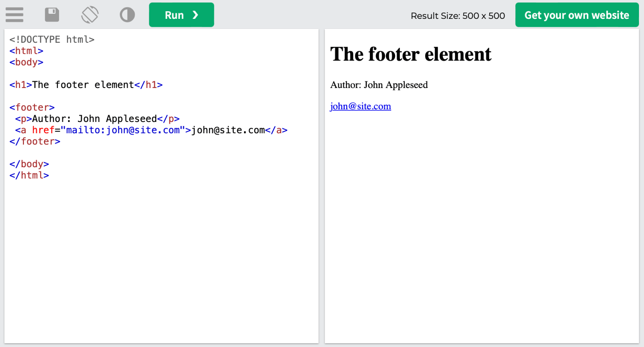Image resolution: width=644 pixels, height=347 pixels.
Task: Change the editor layout orientation
Action: point(89,15)
